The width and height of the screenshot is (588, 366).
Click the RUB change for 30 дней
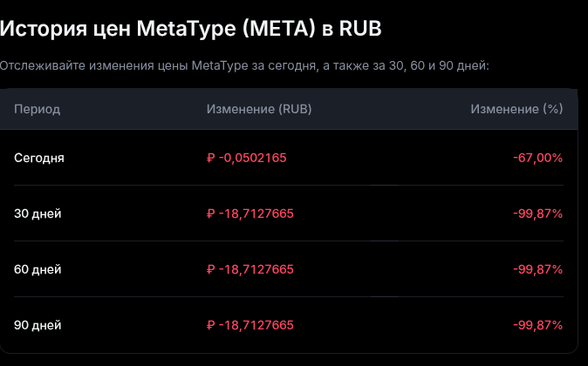[x=250, y=213]
